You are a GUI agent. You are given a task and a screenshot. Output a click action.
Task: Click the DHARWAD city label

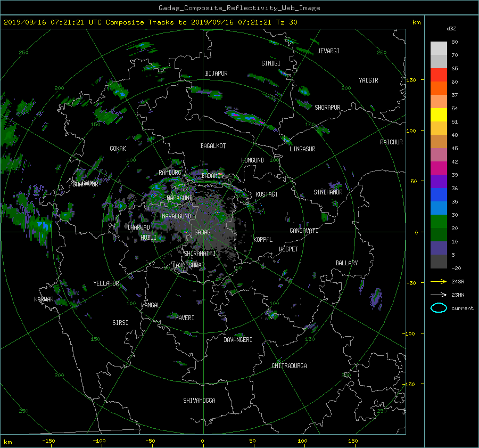[139, 227]
